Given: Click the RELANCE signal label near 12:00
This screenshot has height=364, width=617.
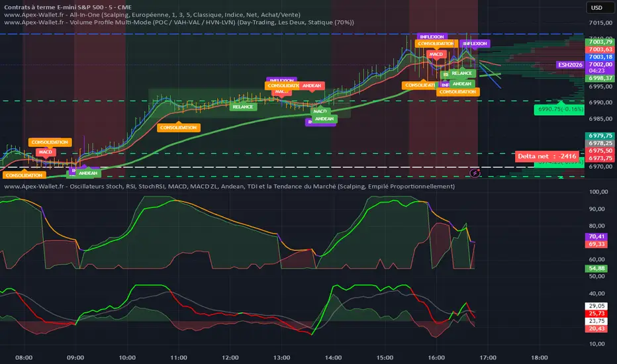Looking at the screenshot, I should pyautogui.click(x=243, y=107).
